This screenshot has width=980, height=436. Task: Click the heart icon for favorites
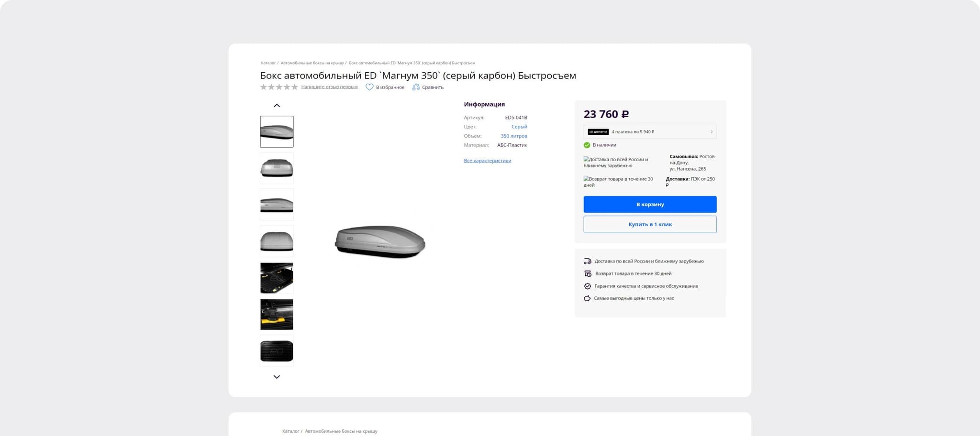(369, 87)
